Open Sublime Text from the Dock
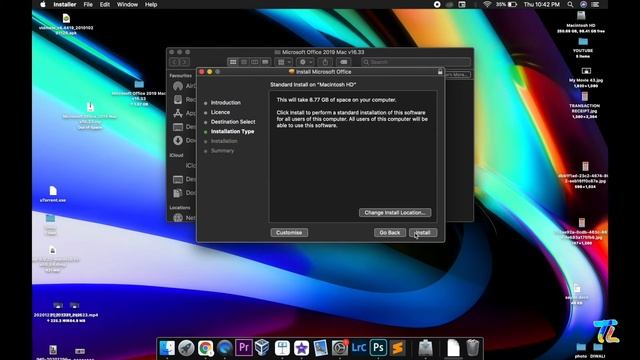The height and width of the screenshot is (360, 640). tap(397, 348)
